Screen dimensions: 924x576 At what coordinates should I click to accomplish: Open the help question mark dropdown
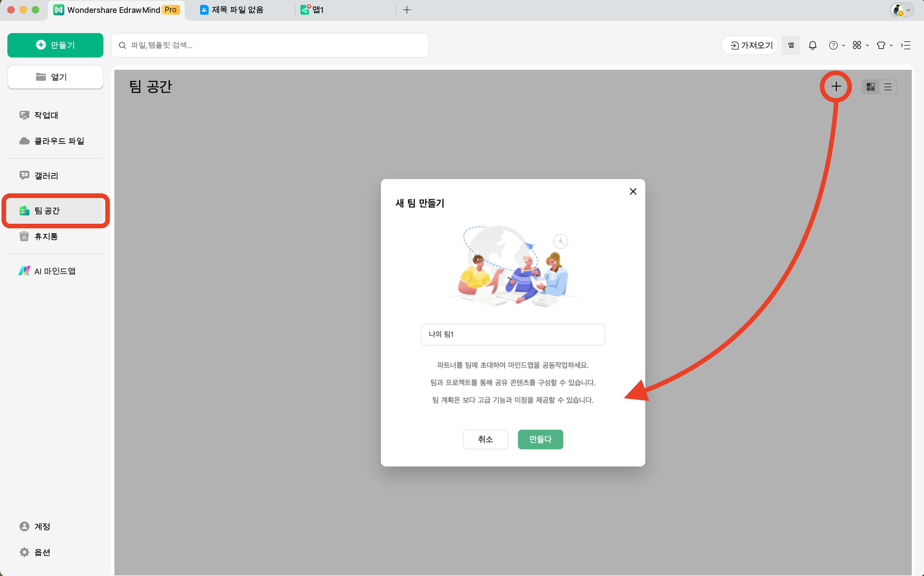pos(836,45)
